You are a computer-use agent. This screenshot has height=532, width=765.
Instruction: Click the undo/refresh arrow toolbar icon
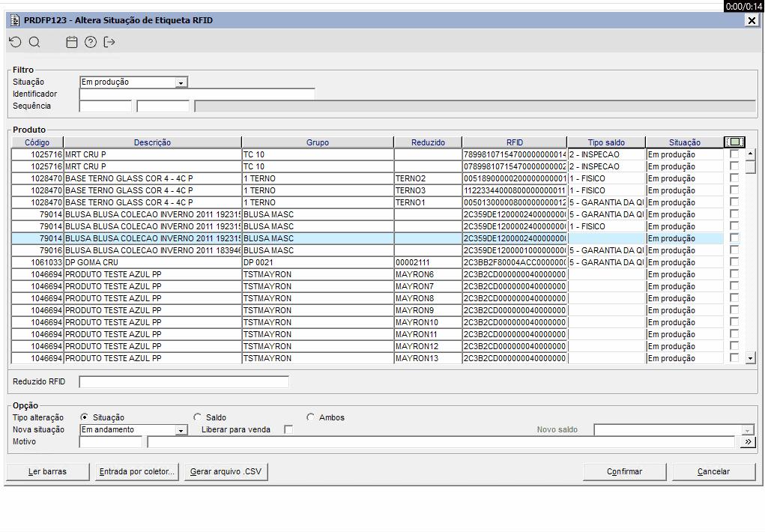coord(15,42)
